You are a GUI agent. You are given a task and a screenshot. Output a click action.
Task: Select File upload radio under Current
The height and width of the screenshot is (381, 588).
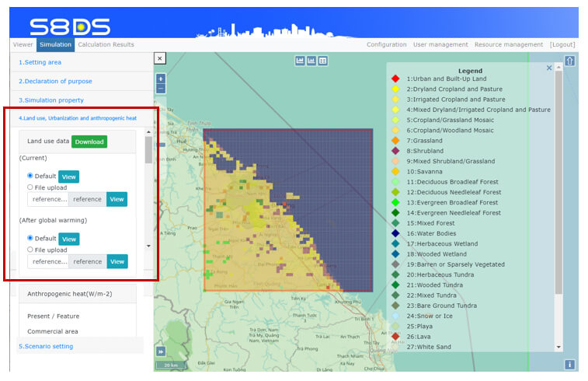coord(30,187)
